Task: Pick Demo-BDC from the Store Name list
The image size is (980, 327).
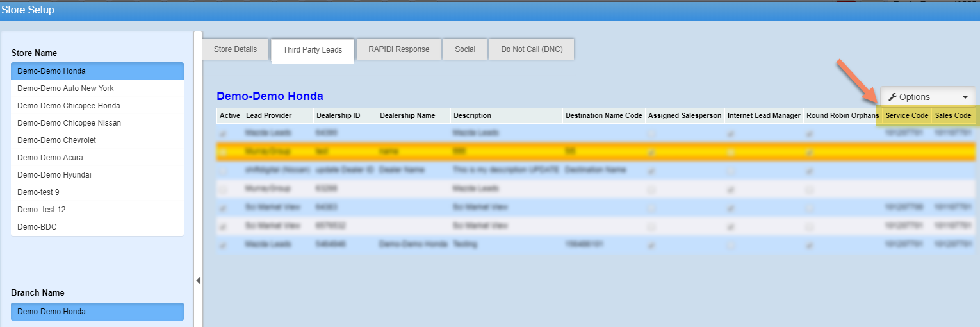Action: point(37,227)
